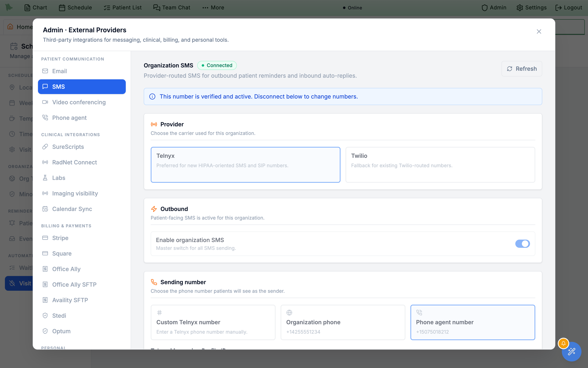Open Video conferencing integrations
Viewport: 588px width, 368px height.
[82, 102]
